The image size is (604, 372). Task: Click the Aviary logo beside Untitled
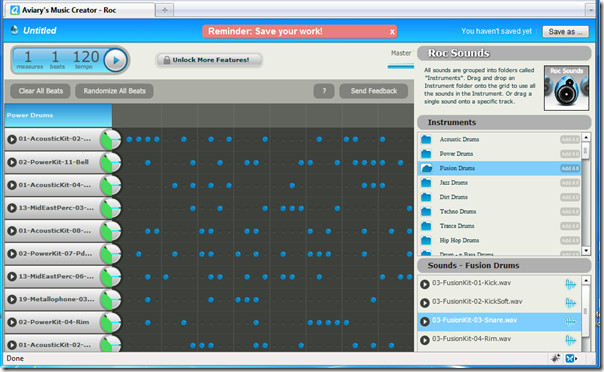click(x=14, y=30)
